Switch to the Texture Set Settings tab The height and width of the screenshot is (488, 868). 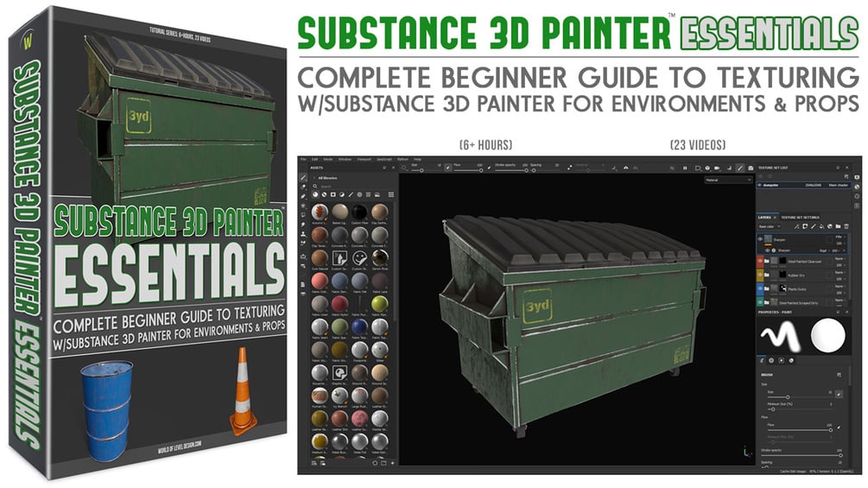click(x=800, y=218)
